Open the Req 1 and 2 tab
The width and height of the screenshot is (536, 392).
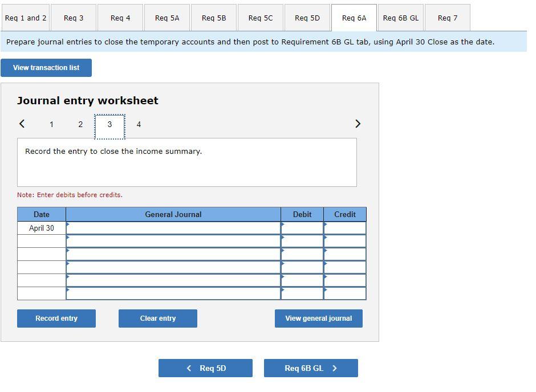pyautogui.click(x=26, y=18)
